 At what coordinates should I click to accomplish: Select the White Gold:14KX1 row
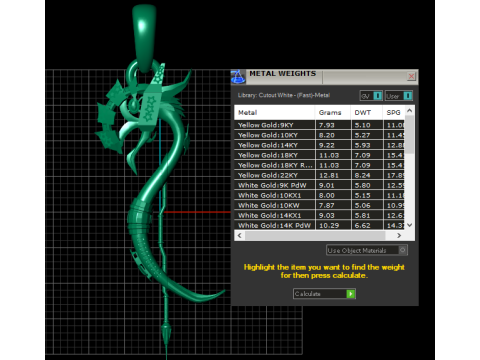(320, 215)
